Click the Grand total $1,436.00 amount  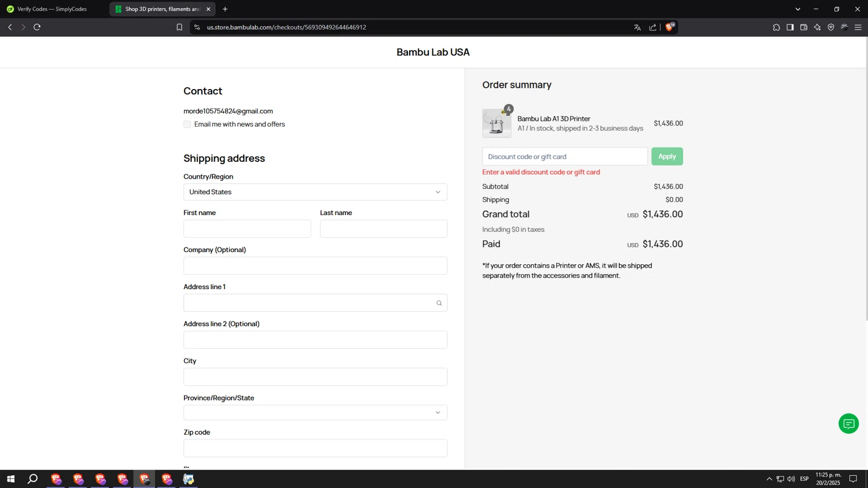[663, 215]
